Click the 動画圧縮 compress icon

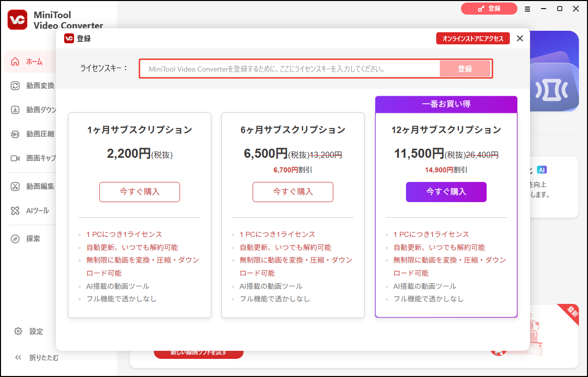coord(15,134)
